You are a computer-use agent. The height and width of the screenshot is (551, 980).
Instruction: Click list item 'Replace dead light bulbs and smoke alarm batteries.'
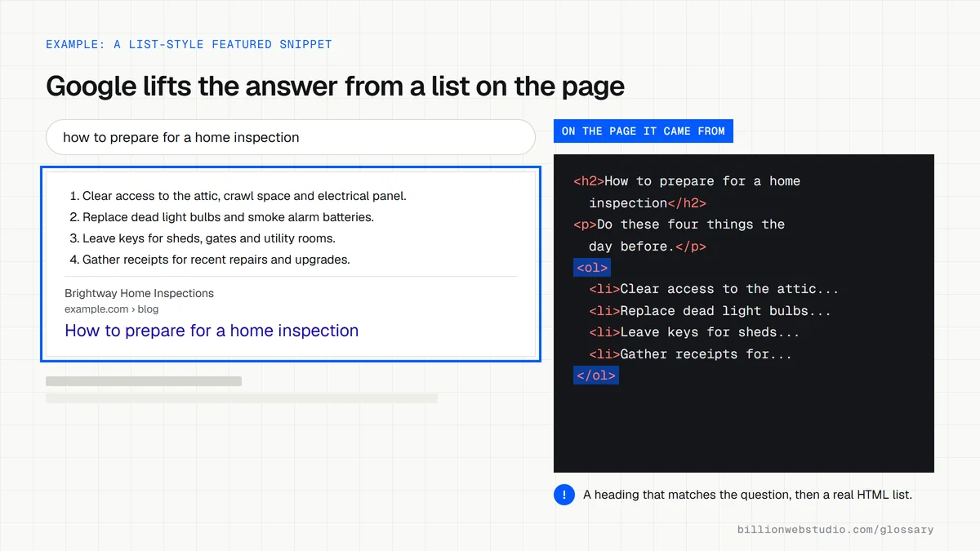pos(228,217)
